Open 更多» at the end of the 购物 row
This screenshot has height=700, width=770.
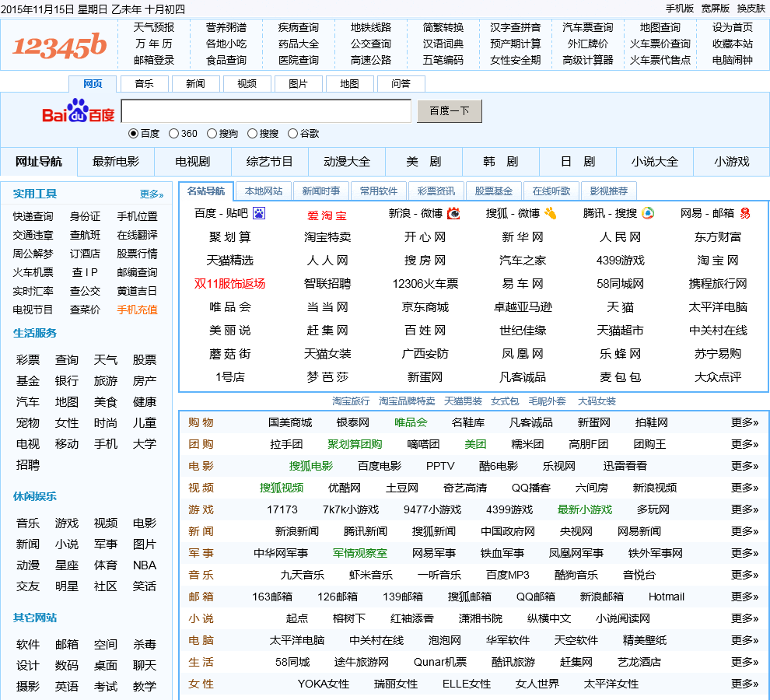point(744,422)
